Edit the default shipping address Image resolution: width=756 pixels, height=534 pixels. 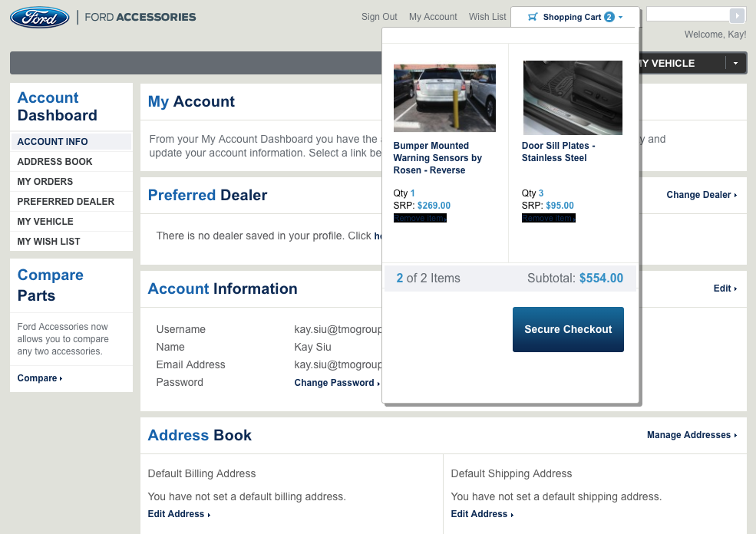482,514
